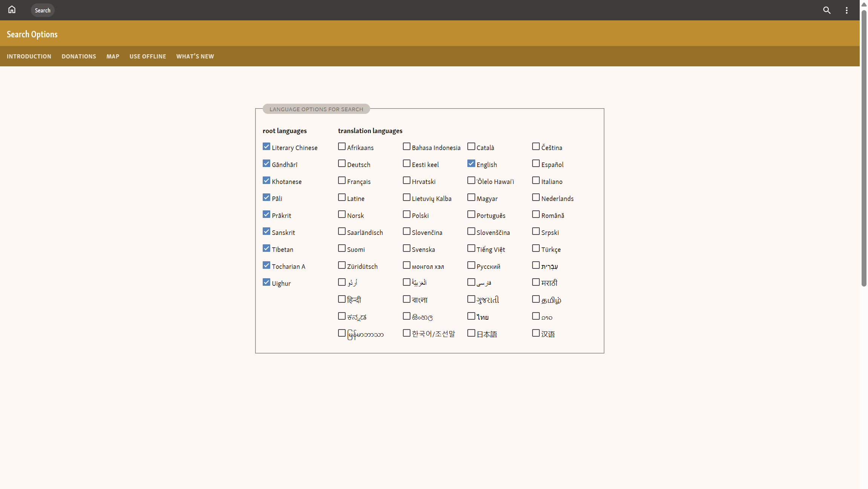Screen dimensions: 868x489
Task: Check the 日本語 language checkbox
Action: point(471,333)
